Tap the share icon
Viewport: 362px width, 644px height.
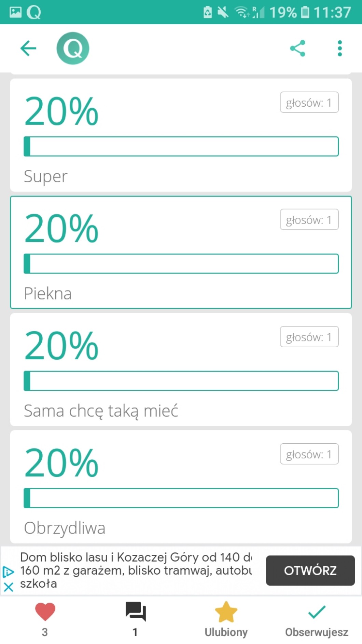[297, 48]
